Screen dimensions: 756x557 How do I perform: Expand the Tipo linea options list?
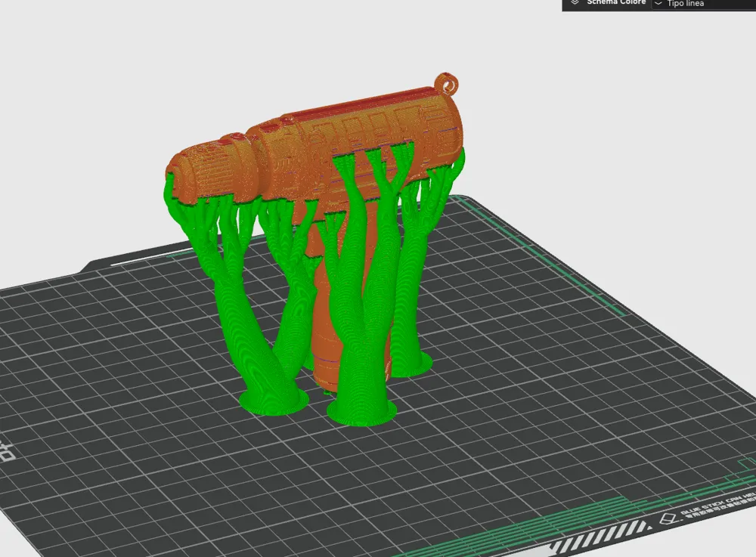click(683, 4)
